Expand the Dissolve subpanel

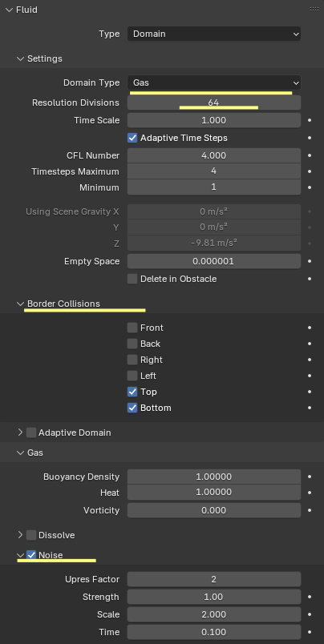point(20,535)
